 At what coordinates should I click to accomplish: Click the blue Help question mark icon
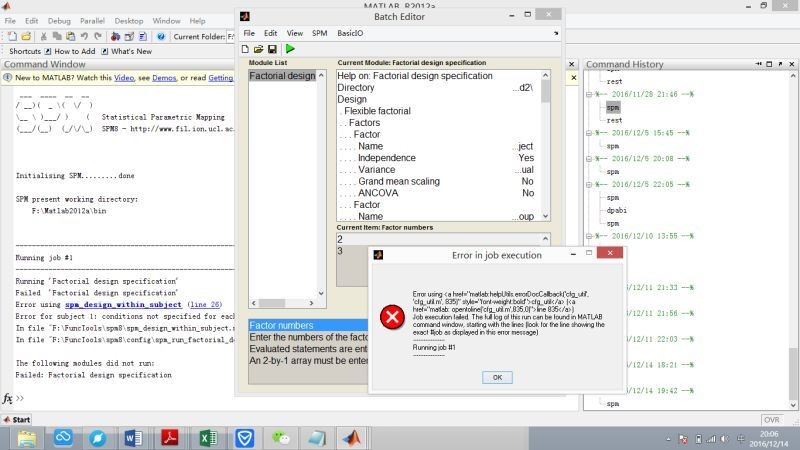[161, 36]
